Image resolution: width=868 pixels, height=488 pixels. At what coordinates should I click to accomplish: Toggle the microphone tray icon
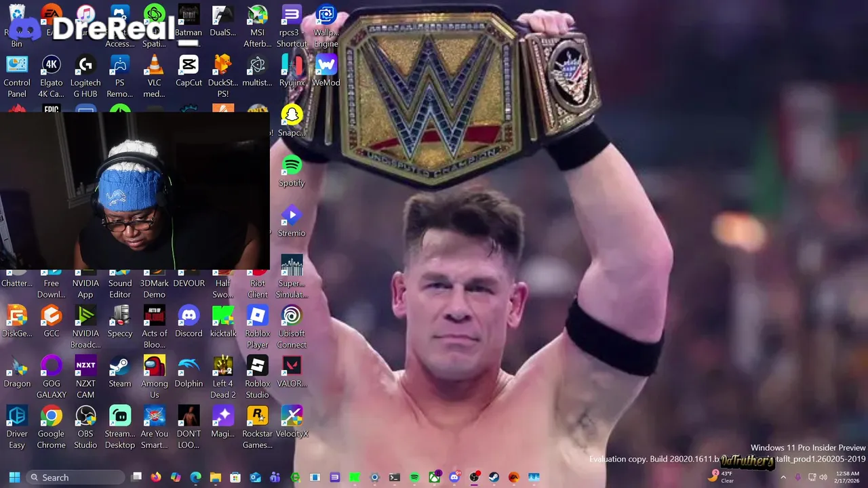coord(798,477)
